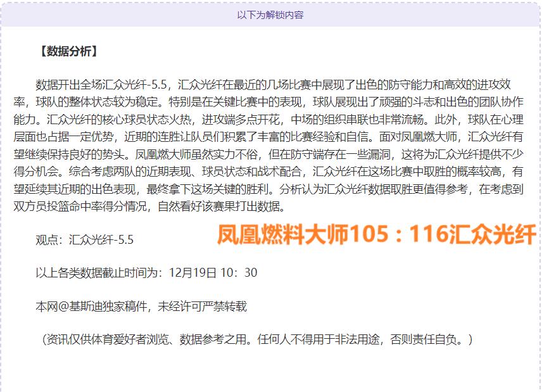Screen dimensions: 542x392
Task: Click the '以下为解锁内容' header banner text
Action: (270, 15)
